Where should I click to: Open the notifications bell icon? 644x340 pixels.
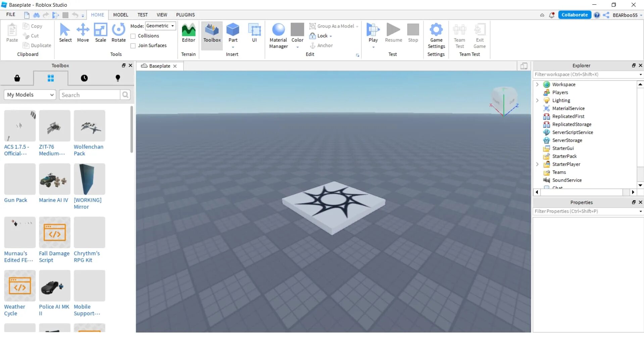click(x=551, y=15)
